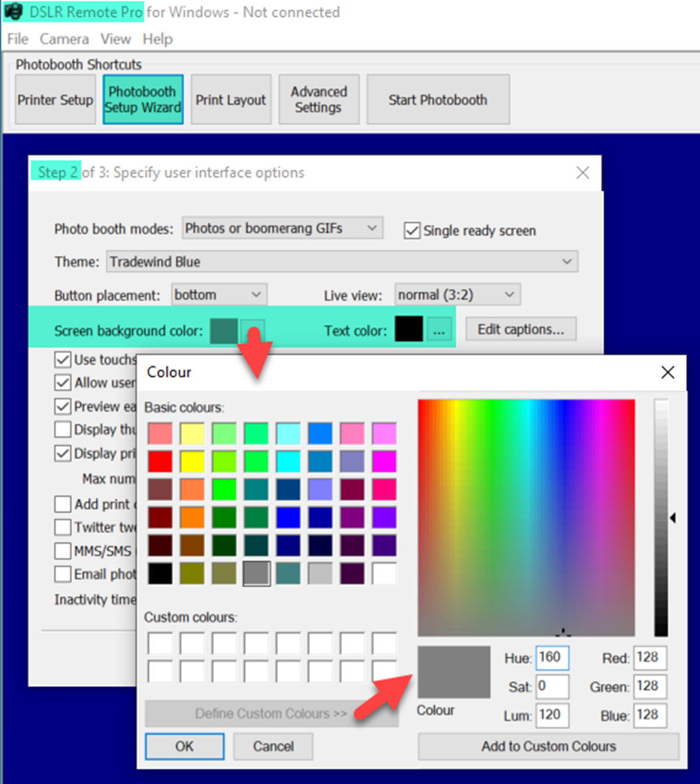Toggle the Preview checkbox
This screenshot has height=784, width=700.
tap(62, 406)
